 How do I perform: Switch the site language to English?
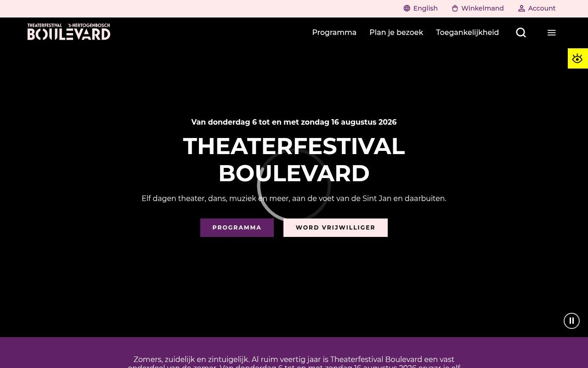tap(420, 8)
